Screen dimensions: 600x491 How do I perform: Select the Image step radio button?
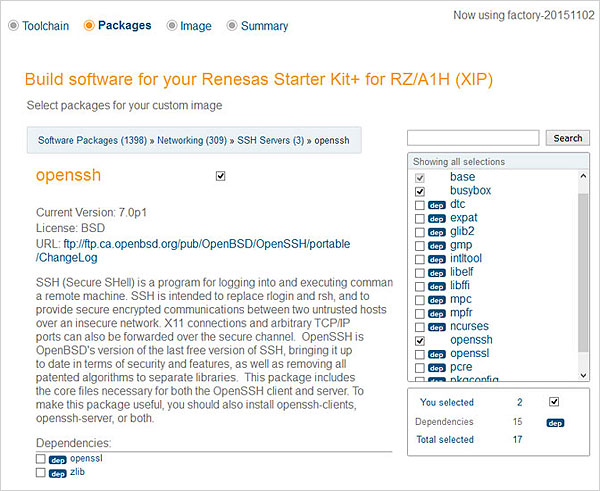[172, 26]
